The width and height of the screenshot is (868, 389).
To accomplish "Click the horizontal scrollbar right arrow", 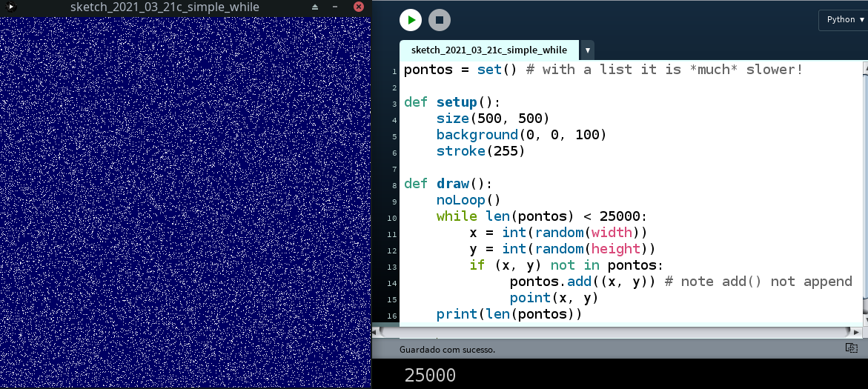I will coord(856,332).
